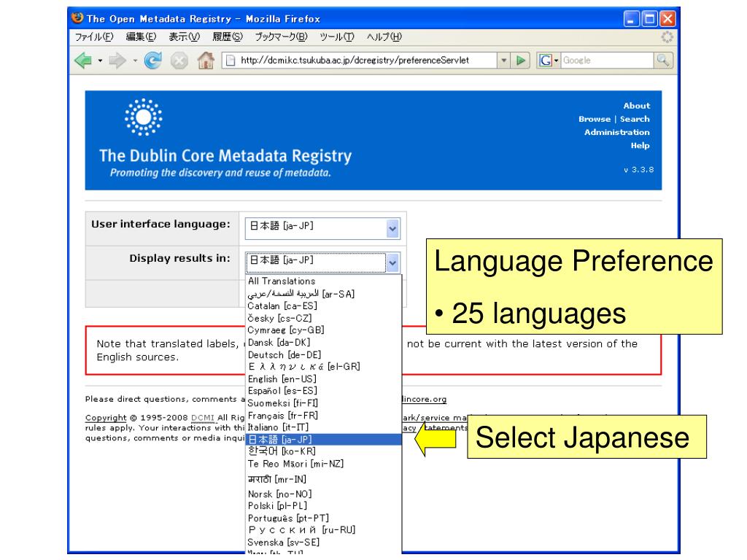Image resolution: width=747 pixels, height=560 pixels.
Task: Click the Copyright link in footer
Action: click(x=106, y=418)
